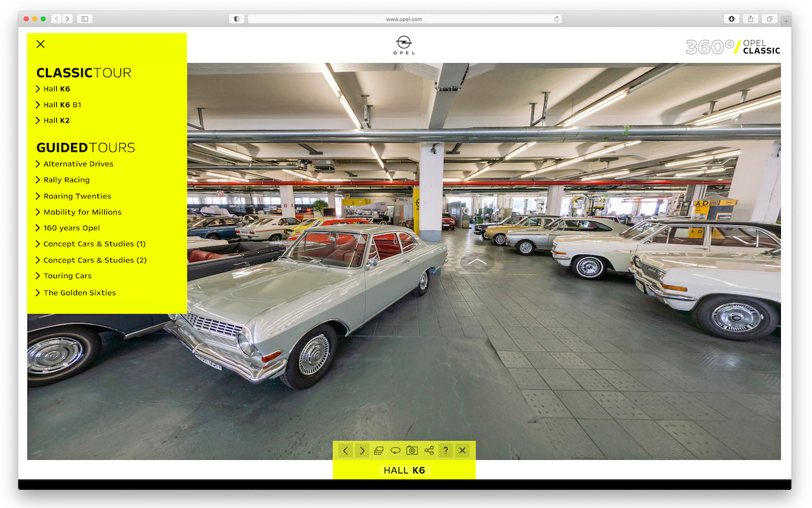Go to the previous panorama scene
The height and width of the screenshot is (508, 812).
(x=346, y=450)
